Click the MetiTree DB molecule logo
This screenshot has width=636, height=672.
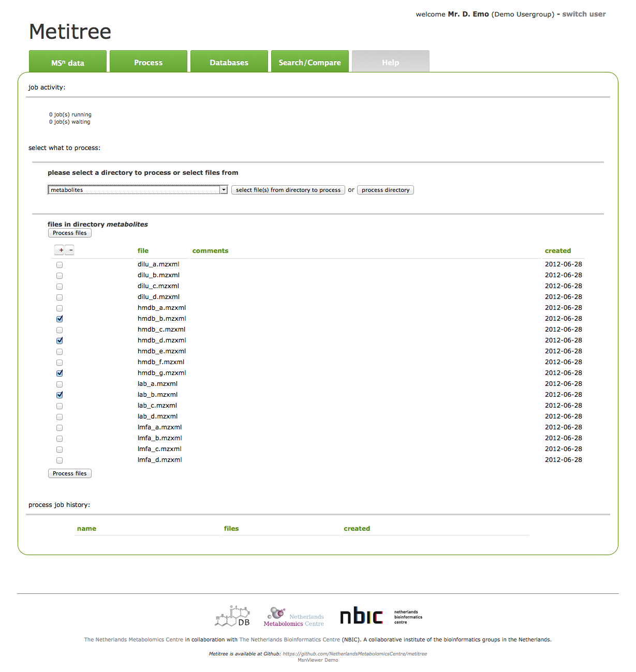point(233,616)
